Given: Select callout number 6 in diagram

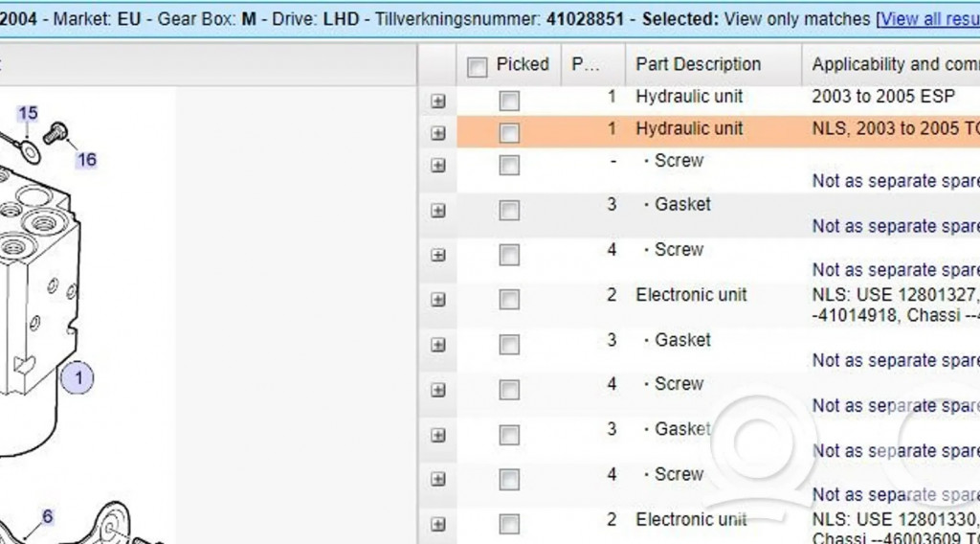Looking at the screenshot, I should [47, 516].
